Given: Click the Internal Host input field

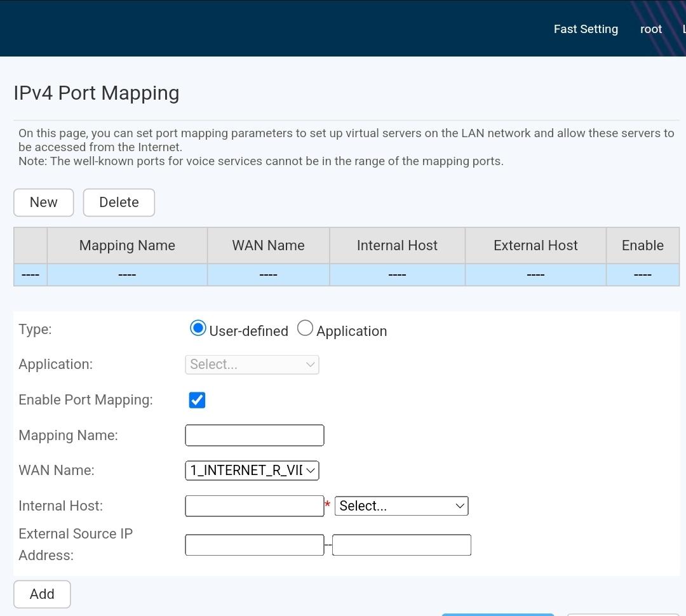Looking at the screenshot, I should coord(254,506).
